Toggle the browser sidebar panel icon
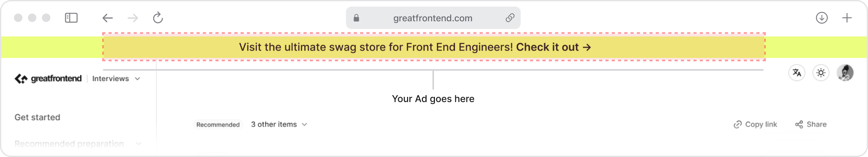Image resolution: width=868 pixels, height=157 pixels. (71, 18)
